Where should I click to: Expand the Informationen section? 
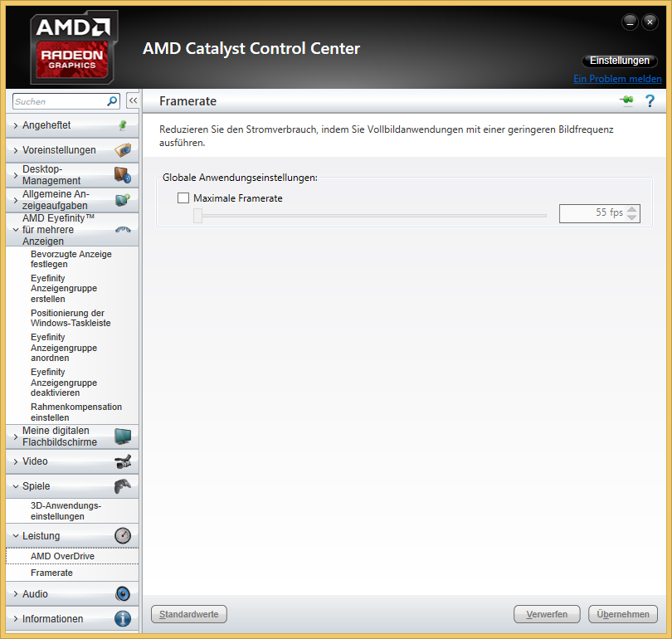[16, 619]
